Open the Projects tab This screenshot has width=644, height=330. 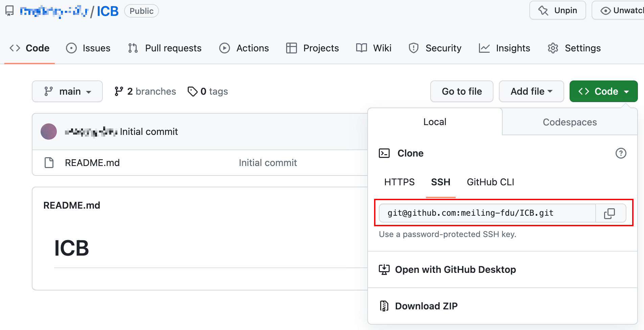312,48
